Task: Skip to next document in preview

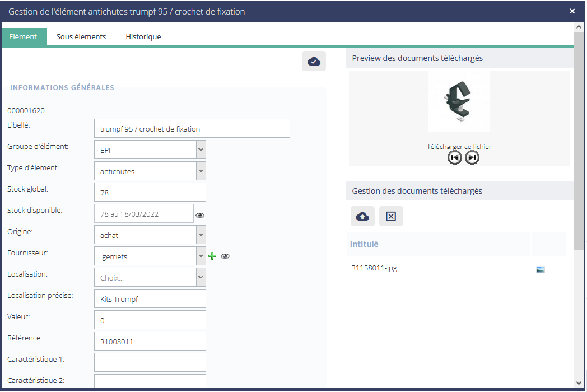Action: click(472, 158)
